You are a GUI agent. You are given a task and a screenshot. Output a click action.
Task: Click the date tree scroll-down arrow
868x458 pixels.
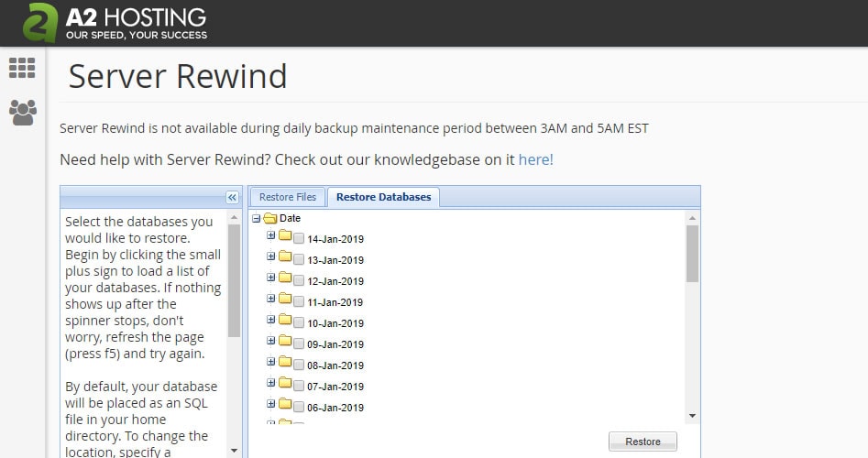point(692,416)
